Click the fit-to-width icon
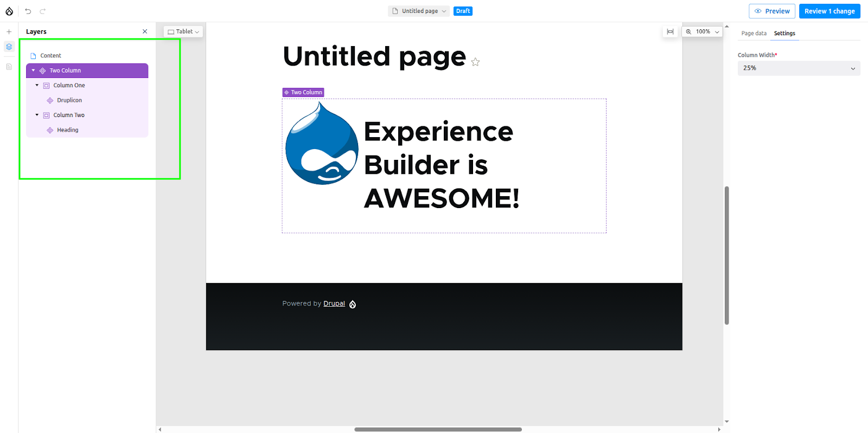 point(671,31)
